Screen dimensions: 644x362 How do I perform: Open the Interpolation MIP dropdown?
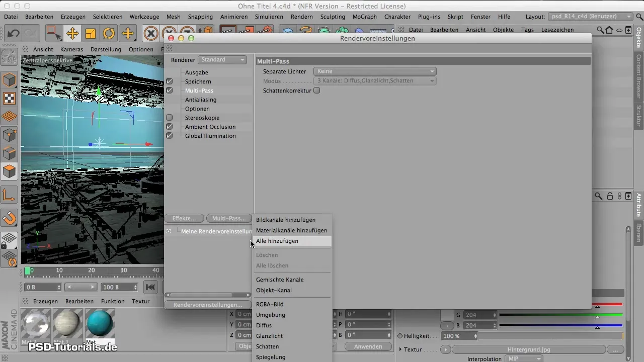point(525,359)
